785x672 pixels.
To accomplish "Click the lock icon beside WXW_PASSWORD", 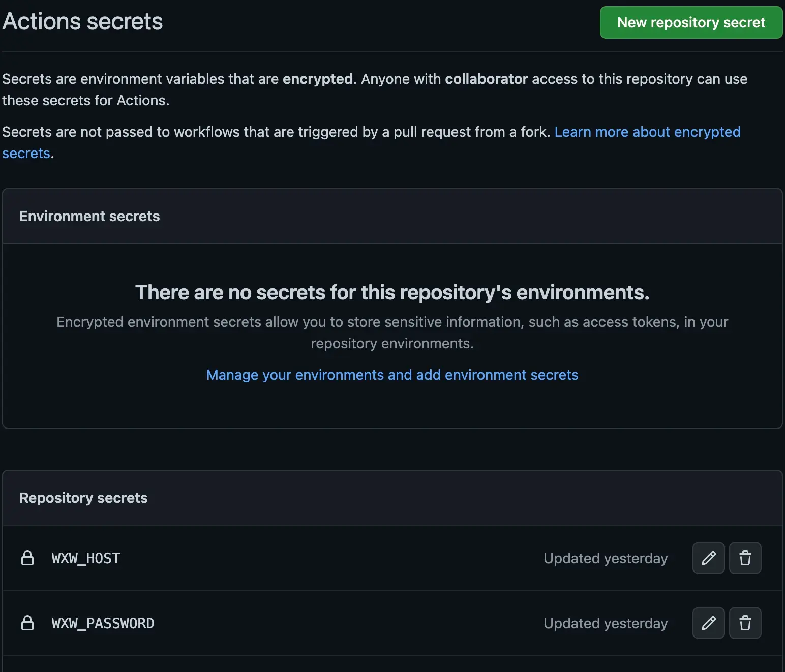I will coord(27,623).
